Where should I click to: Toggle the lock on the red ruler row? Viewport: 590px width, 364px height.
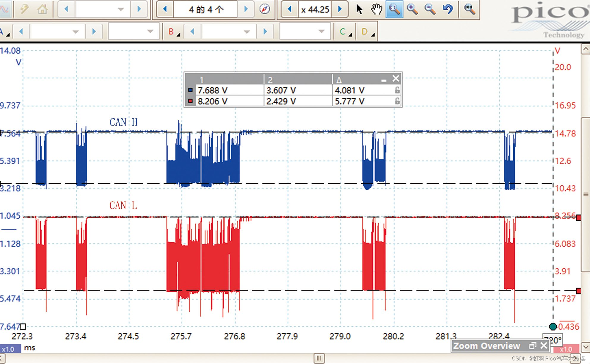point(397,101)
